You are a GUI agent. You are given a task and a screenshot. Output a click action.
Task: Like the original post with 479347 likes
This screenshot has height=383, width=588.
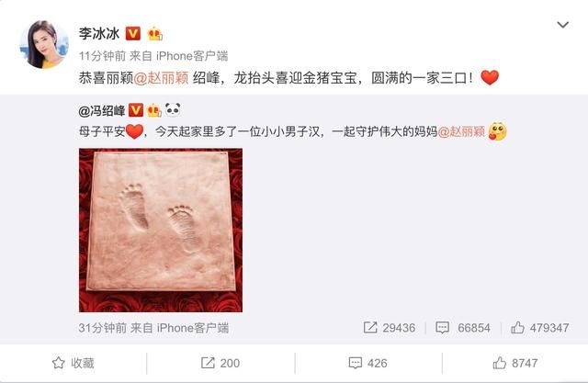[x=539, y=328]
